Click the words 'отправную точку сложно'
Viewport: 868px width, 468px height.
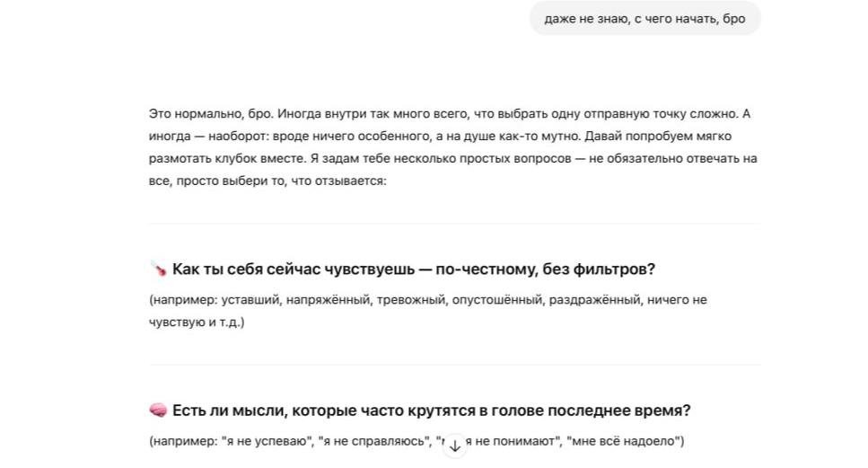(x=662, y=113)
